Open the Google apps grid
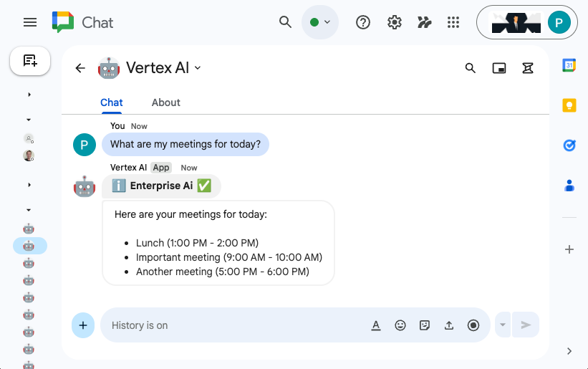The height and width of the screenshot is (369, 588). coord(453,22)
